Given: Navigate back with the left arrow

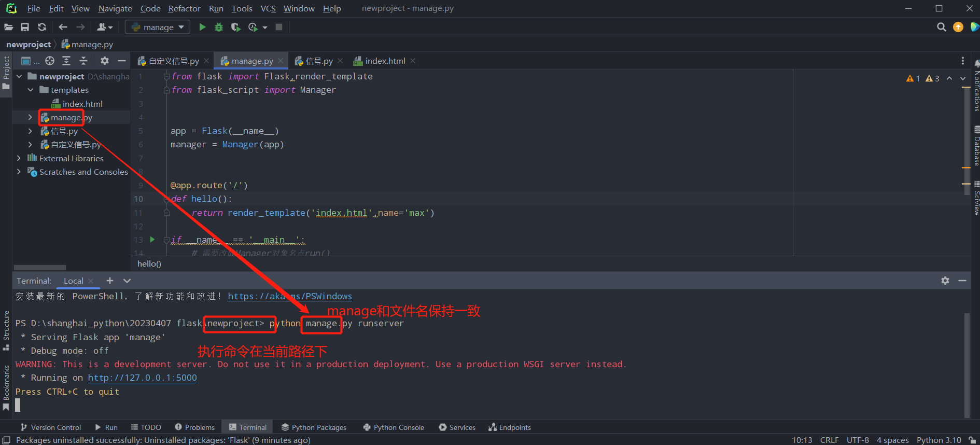Looking at the screenshot, I should point(63,27).
